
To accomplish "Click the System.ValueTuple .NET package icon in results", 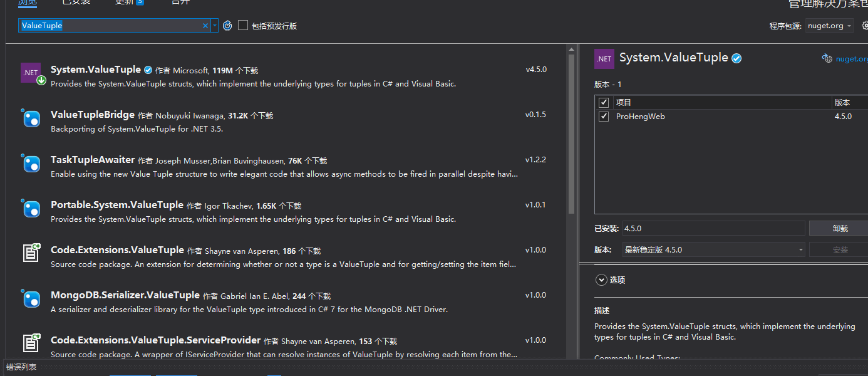I will coord(31,73).
